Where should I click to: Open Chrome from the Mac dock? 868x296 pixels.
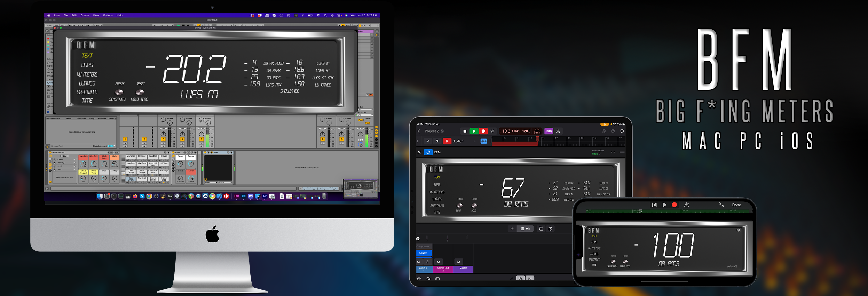coord(149,196)
